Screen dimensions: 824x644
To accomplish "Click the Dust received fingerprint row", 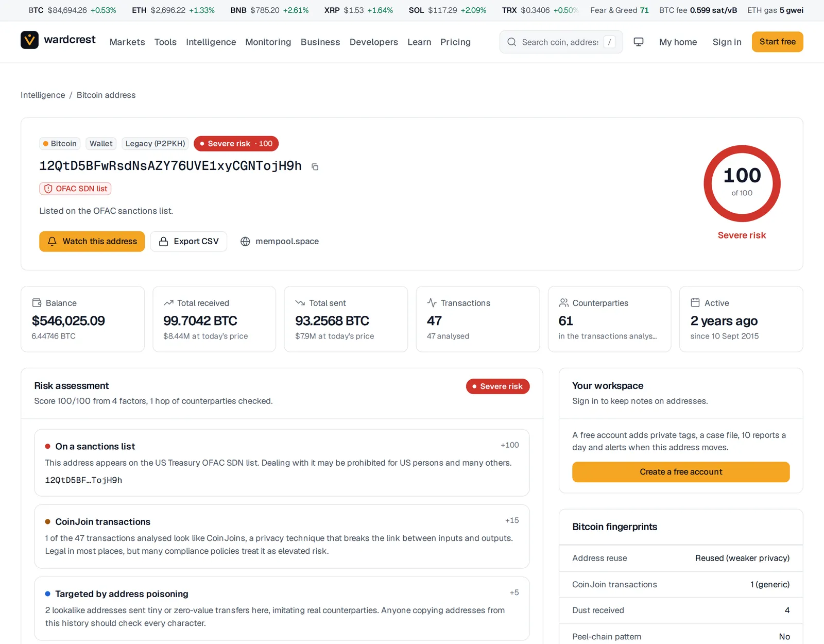I will coord(681,611).
